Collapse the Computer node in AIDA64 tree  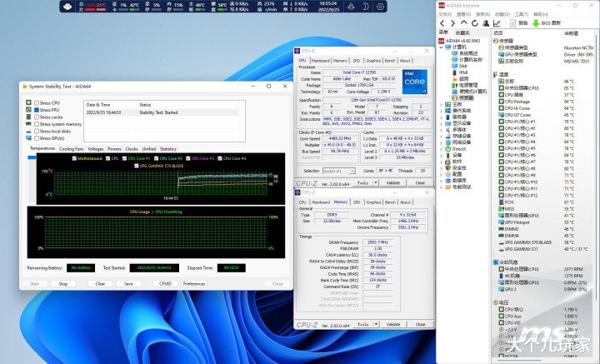coord(441,47)
